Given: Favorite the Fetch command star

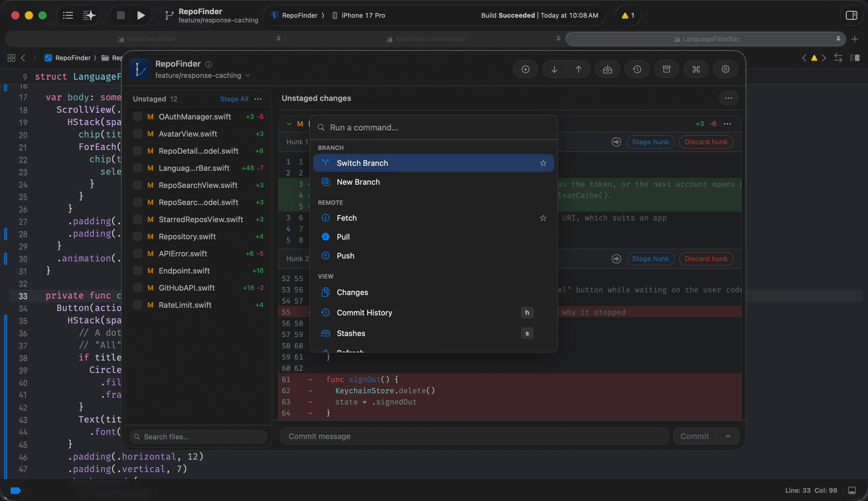Looking at the screenshot, I should [x=543, y=218].
